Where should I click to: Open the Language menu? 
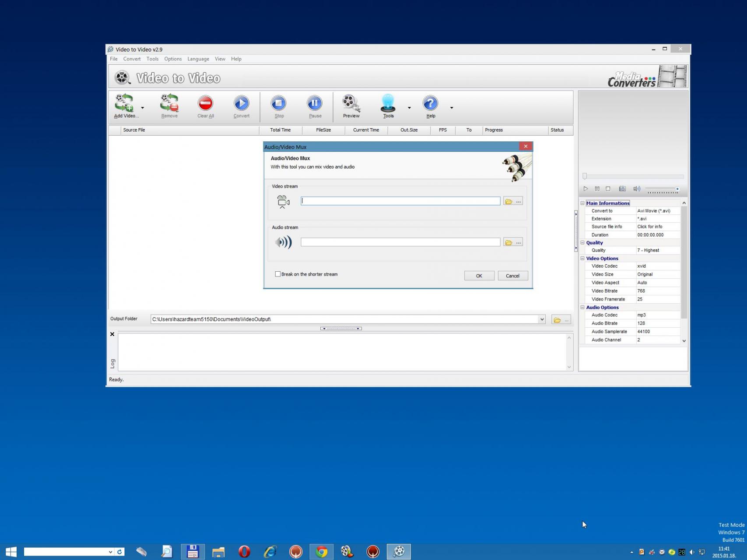pyautogui.click(x=198, y=59)
